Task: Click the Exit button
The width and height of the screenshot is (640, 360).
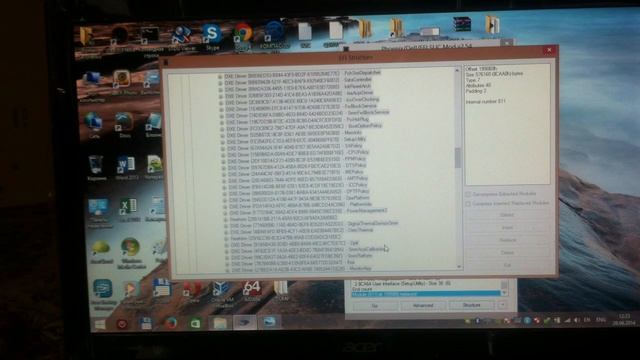Action: pyautogui.click(x=507, y=266)
